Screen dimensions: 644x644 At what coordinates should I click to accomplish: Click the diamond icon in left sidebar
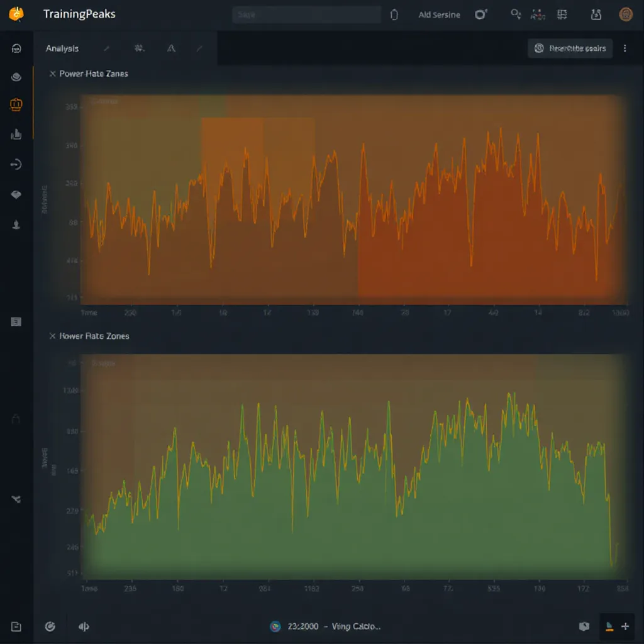pos(16,195)
